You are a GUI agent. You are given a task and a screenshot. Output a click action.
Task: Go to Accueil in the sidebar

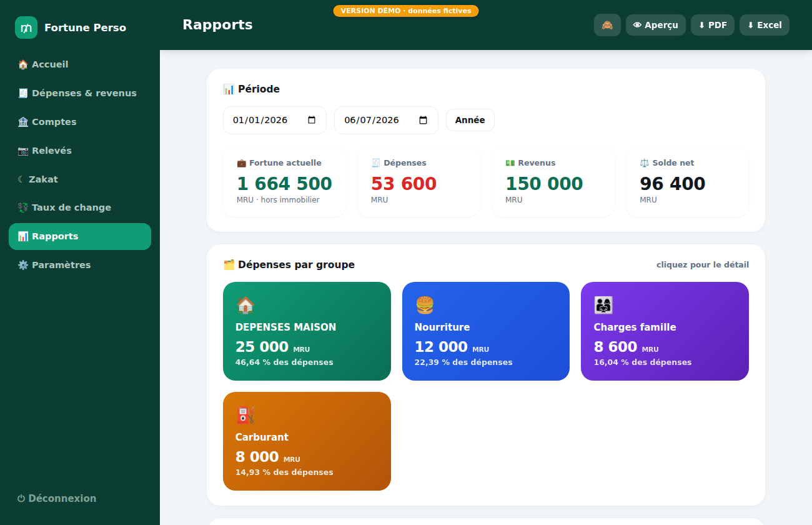tap(80, 64)
